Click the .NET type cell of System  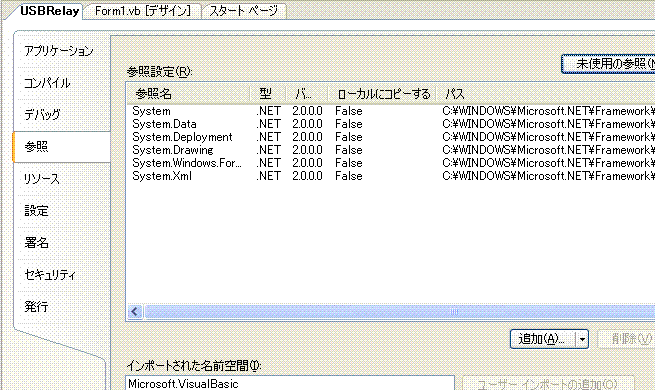268,111
